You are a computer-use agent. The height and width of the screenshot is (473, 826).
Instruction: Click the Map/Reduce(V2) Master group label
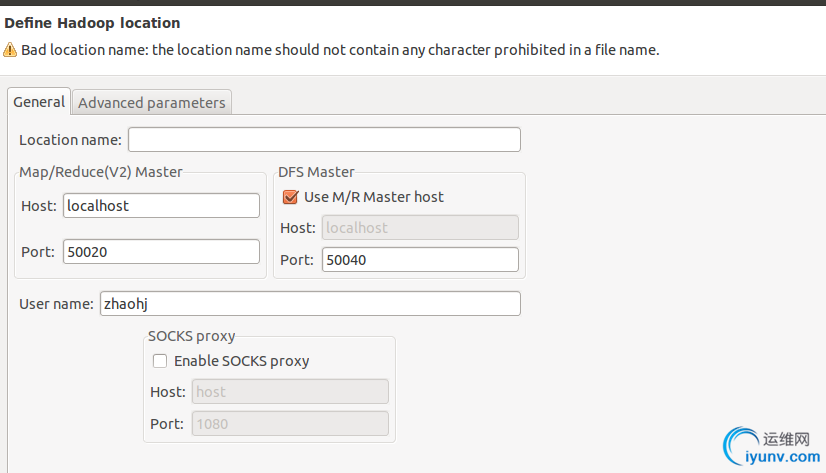pyautogui.click(x=101, y=172)
